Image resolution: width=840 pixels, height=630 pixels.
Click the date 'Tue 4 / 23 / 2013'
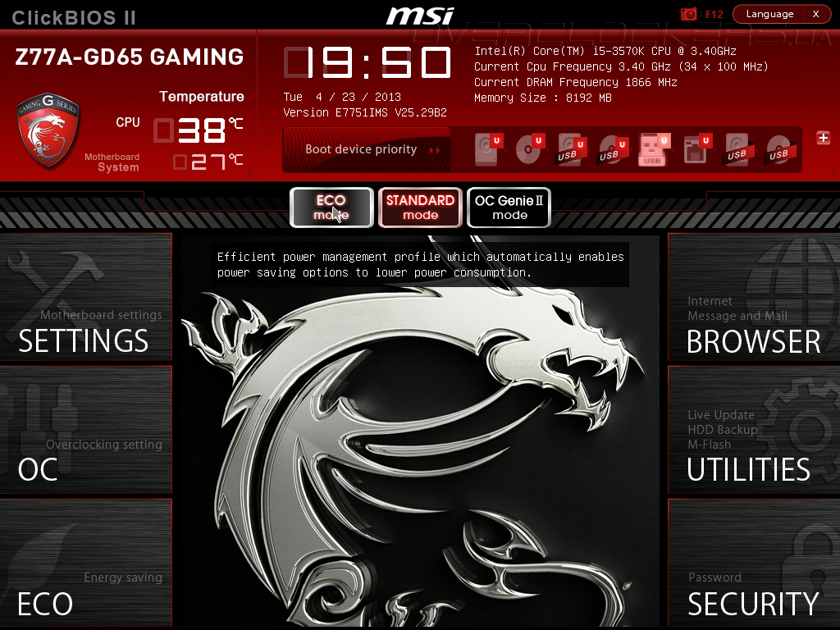(x=342, y=97)
